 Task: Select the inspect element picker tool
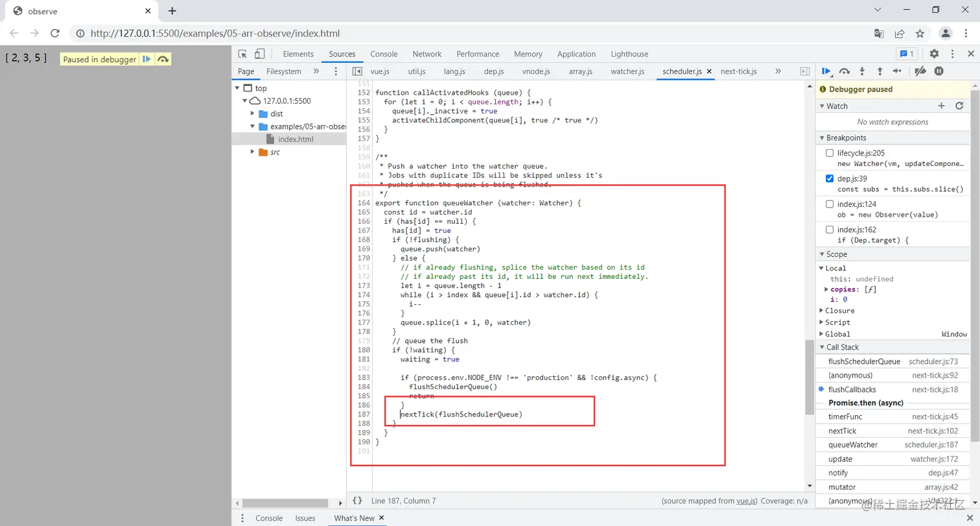click(x=242, y=54)
